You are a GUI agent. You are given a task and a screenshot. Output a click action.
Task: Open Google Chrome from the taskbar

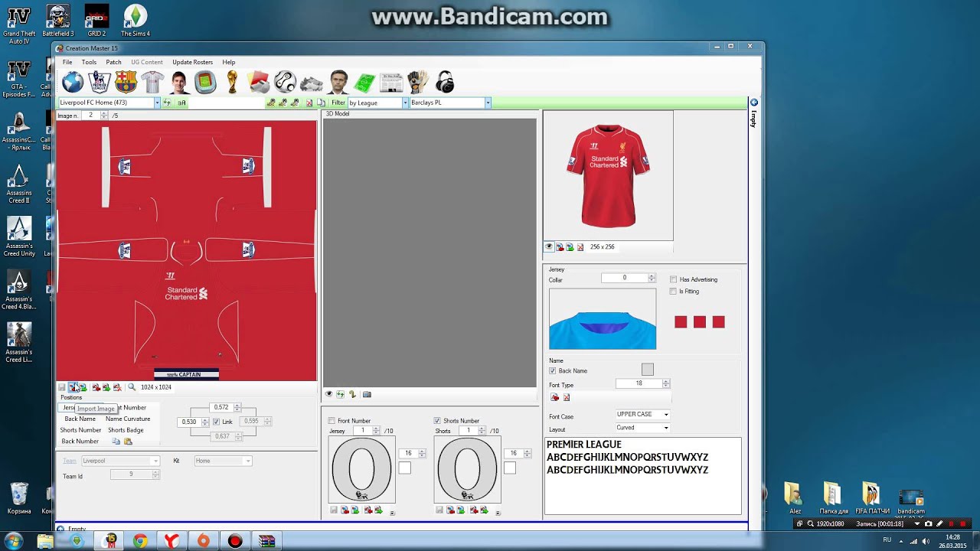pos(139,541)
